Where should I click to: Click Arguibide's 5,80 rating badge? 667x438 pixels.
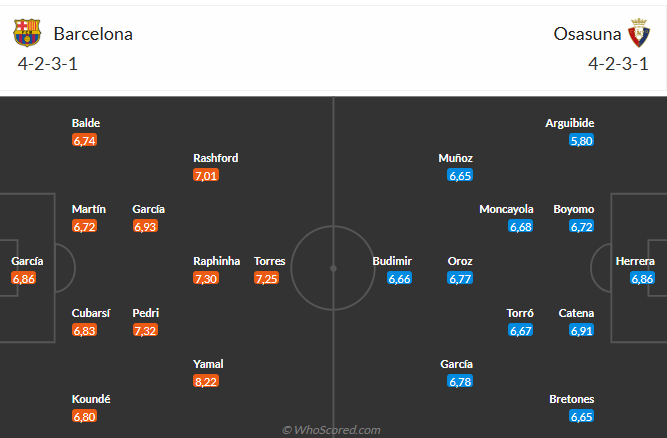(581, 141)
